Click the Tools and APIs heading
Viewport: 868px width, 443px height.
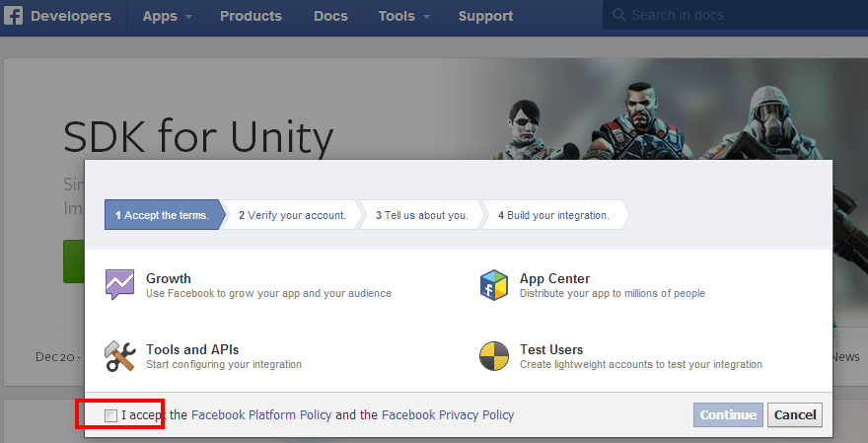tap(192, 349)
